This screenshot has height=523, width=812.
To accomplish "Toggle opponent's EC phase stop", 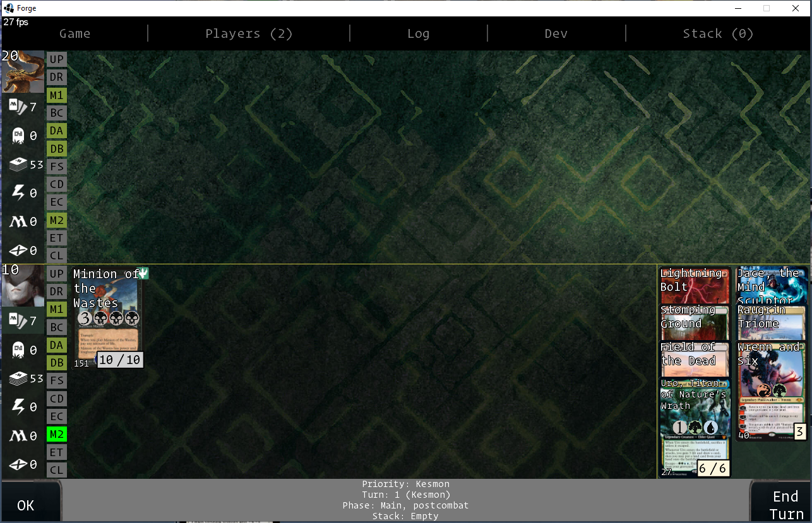I will coord(57,202).
